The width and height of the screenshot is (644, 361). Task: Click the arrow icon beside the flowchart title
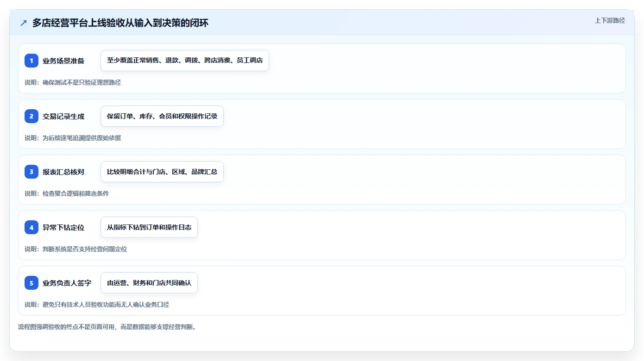24,23
